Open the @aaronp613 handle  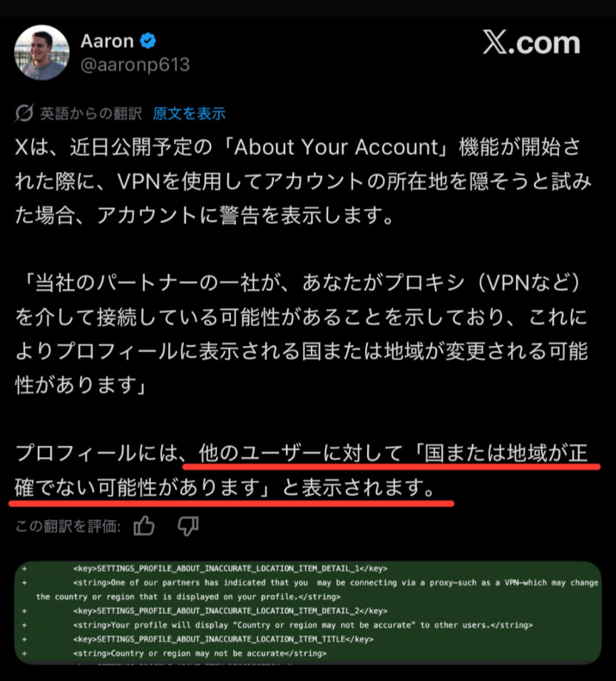[x=135, y=65]
